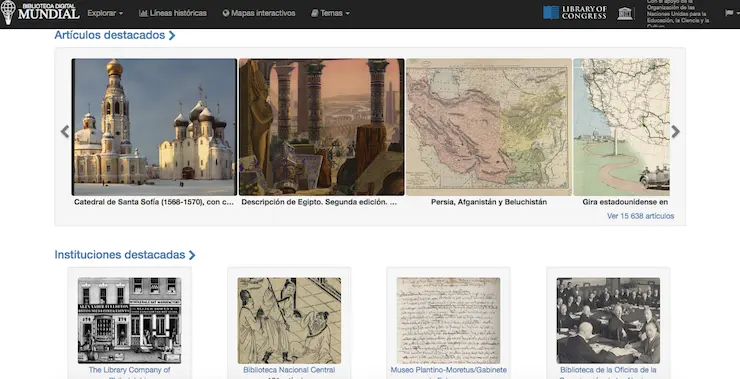Click the Biblioteca Digital Mundial logo
The height and width of the screenshot is (379, 740).
pyautogui.click(x=40, y=12)
